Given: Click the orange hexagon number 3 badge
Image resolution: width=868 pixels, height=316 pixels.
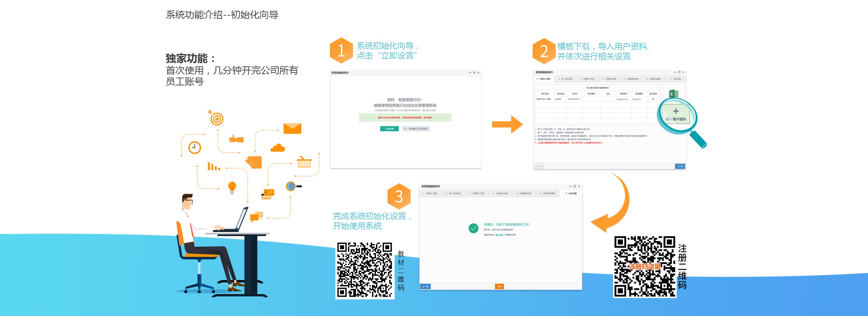Looking at the screenshot, I should click(x=399, y=196).
